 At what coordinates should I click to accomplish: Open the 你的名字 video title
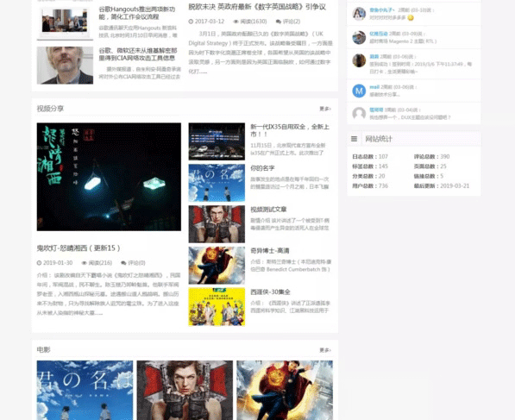[262, 168]
